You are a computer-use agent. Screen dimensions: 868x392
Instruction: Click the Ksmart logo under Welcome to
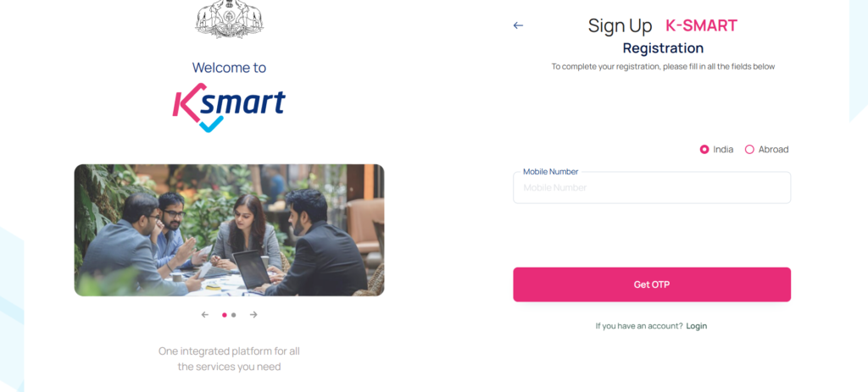229,108
